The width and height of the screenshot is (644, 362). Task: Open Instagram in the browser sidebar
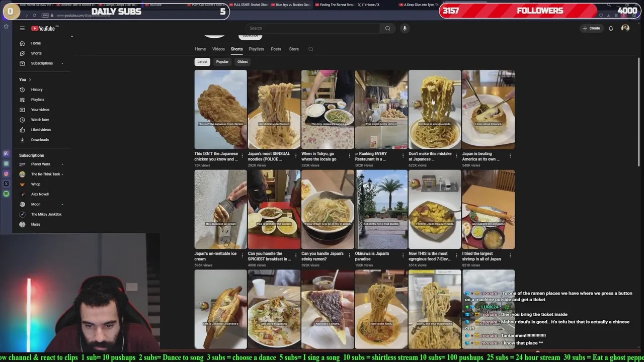[x=6, y=174]
